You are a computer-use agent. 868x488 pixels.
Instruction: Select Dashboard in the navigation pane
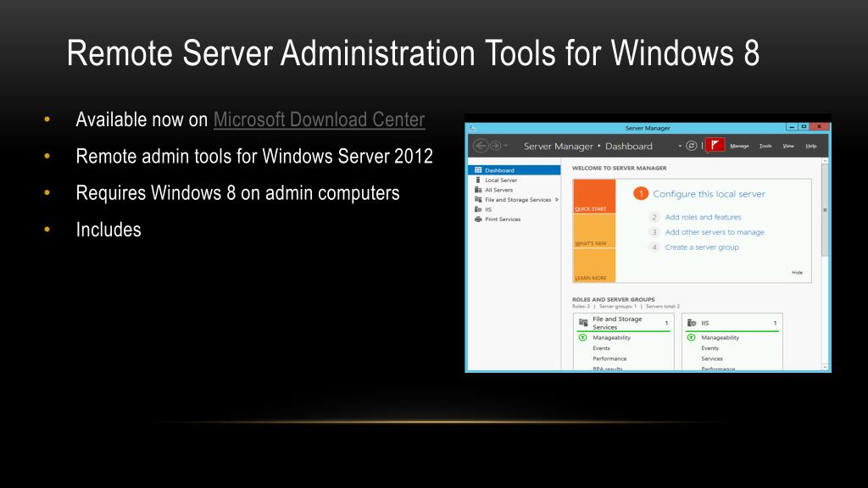(x=515, y=170)
